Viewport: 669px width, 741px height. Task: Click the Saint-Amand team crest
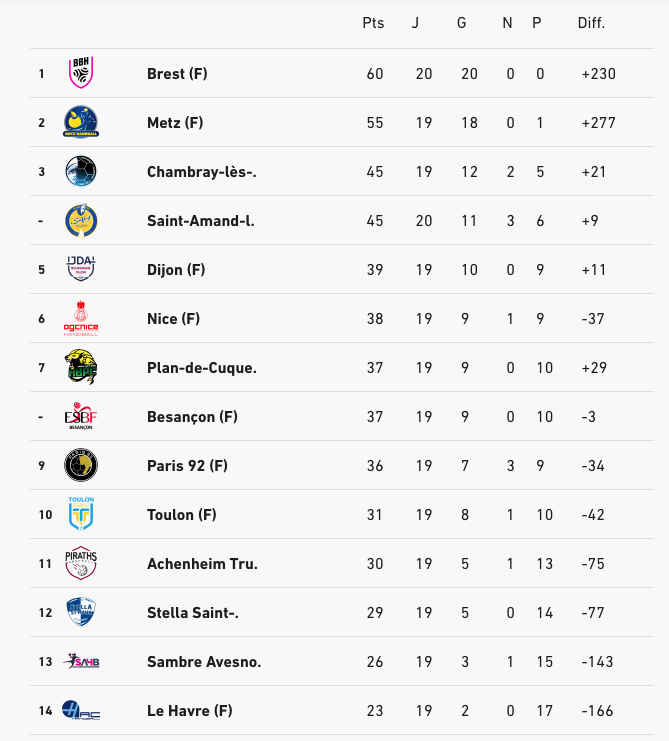coord(81,220)
